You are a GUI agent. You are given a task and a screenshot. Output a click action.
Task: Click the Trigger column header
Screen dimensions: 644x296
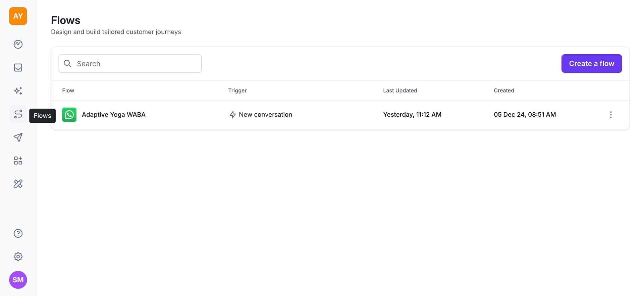(x=237, y=91)
